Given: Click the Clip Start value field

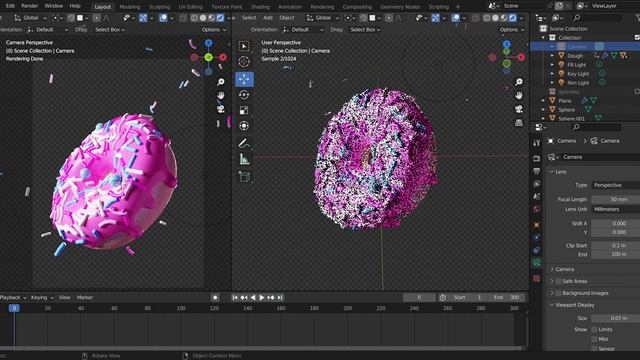Looking at the screenshot, I should 616,245.
